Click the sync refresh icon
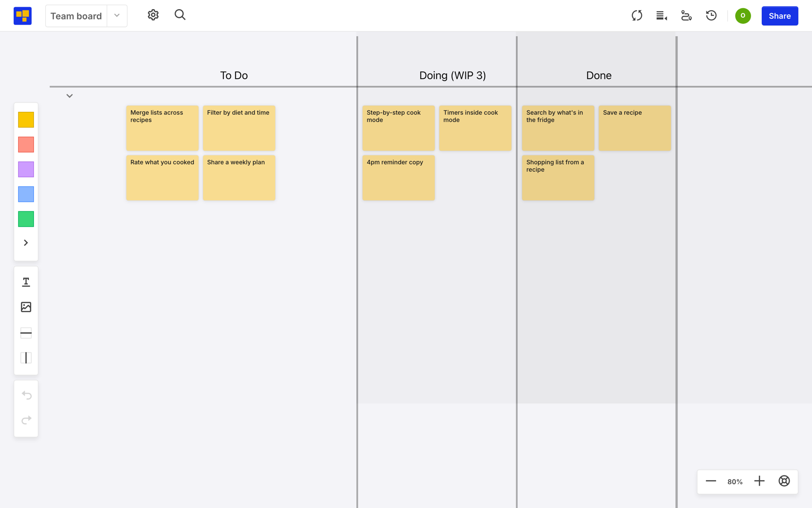The width and height of the screenshot is (812, 508). click(x=637, y=16)
